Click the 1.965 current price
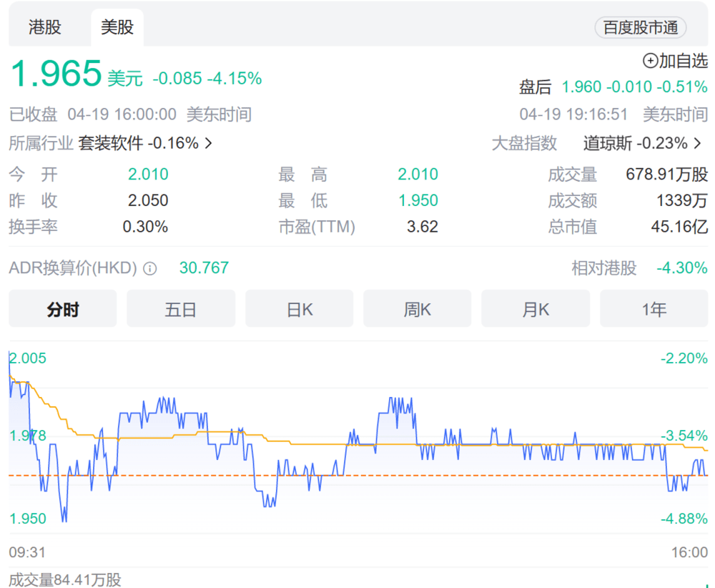This screenshot has width=715, height=588. point(56,74)
